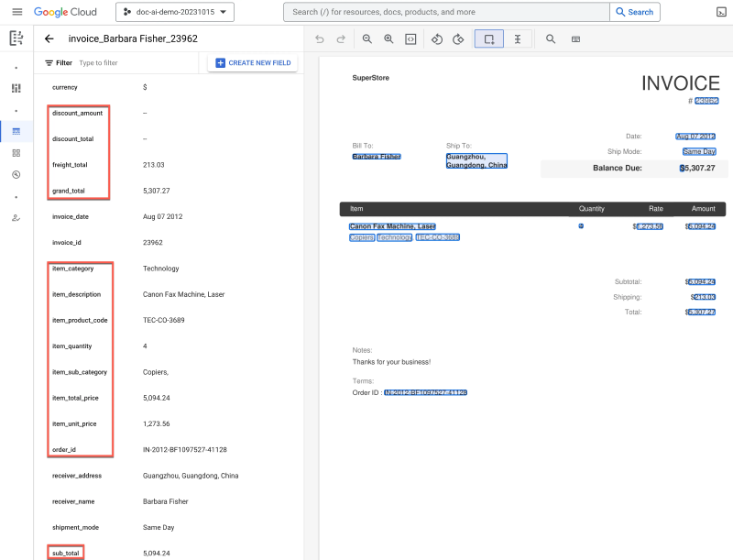Click value IN-2012-BF1097527-41128 in field list
This screenshot has width=733, height=560.
click(185, 450)
